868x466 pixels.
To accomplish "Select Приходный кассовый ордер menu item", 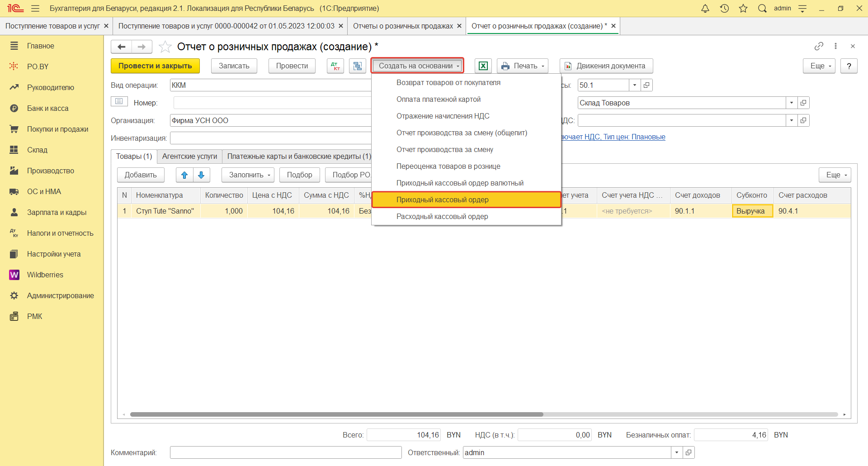I will tap(442, 200).
